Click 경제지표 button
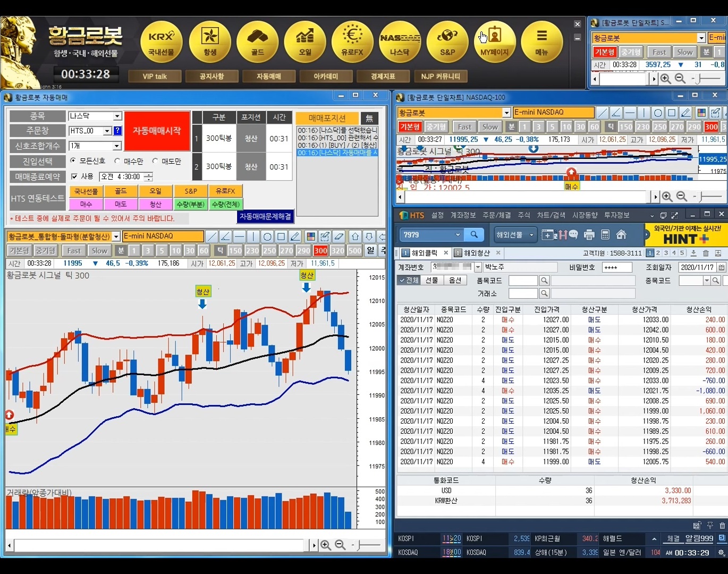Screen dimensions: 728x574 pyautogui.click(x=383, y=77)
